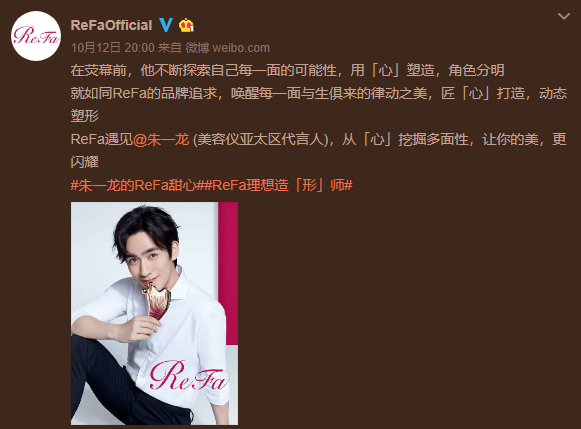The image size is (581, 429).
Task: Click the gold beauty roller device in the photo
Action: (x=156, y=301)
